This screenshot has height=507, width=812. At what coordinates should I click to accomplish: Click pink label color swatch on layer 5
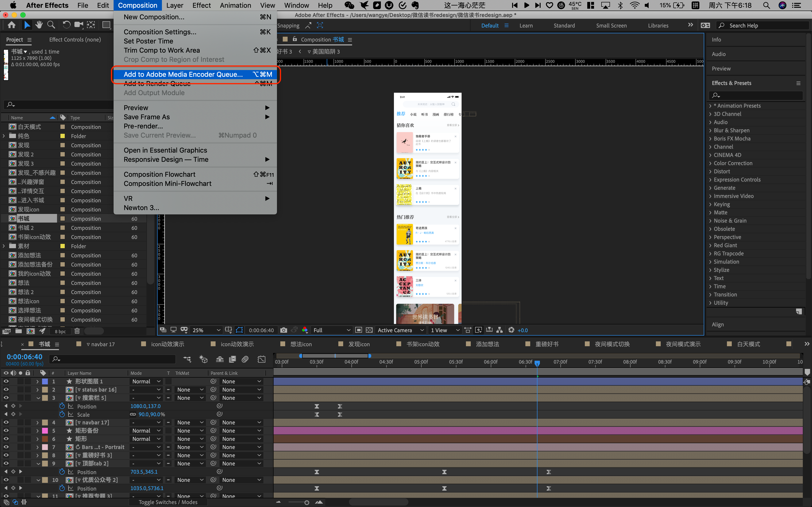45,430
